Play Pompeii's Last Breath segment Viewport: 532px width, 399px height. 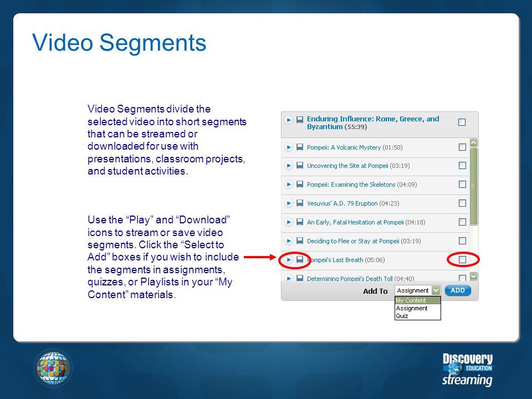tap(288, 259)
